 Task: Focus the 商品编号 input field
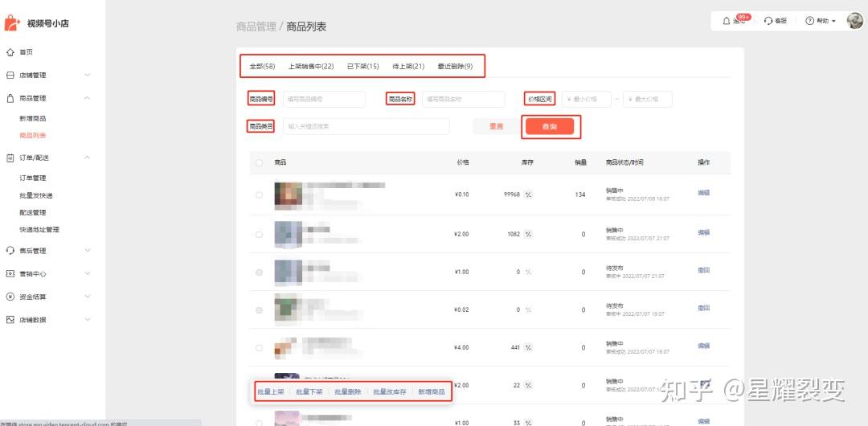tap(325, 99)
